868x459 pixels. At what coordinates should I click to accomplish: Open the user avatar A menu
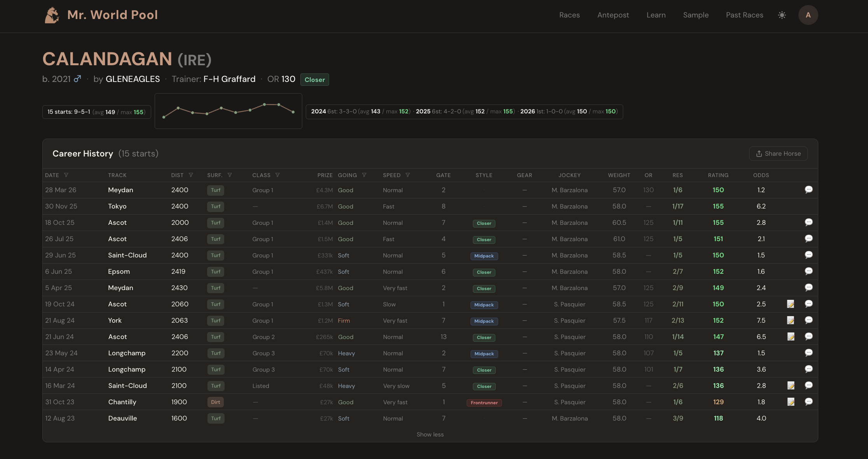(x=808, y=15)
